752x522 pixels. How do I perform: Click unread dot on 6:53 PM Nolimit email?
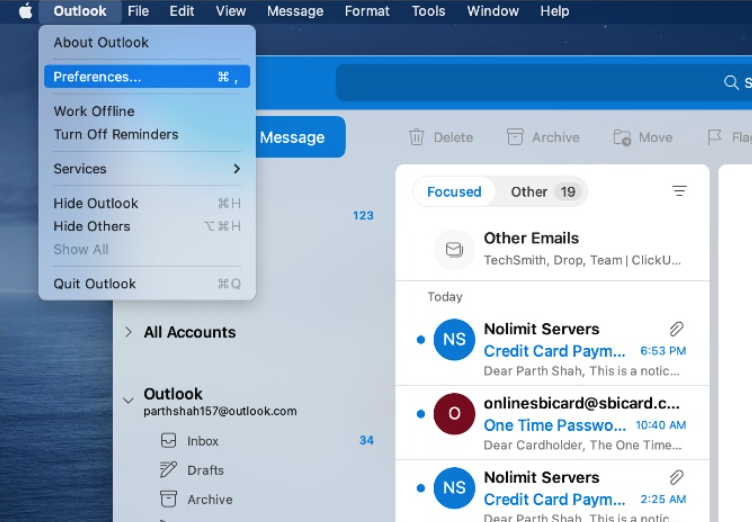[x=421, y=340]
